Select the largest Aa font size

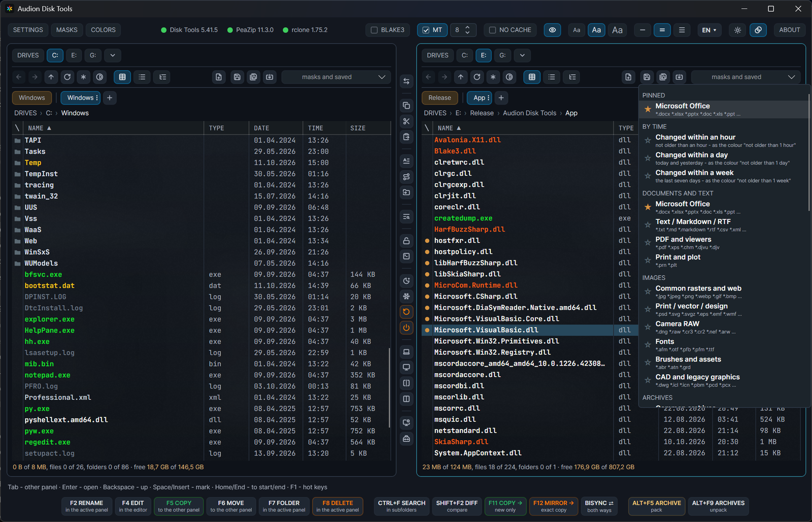[x=617, y=30]
